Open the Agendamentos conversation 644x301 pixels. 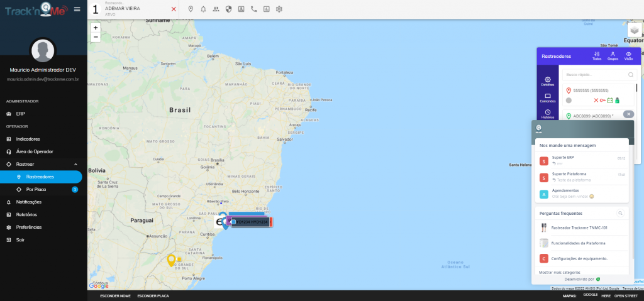point(582,194)
